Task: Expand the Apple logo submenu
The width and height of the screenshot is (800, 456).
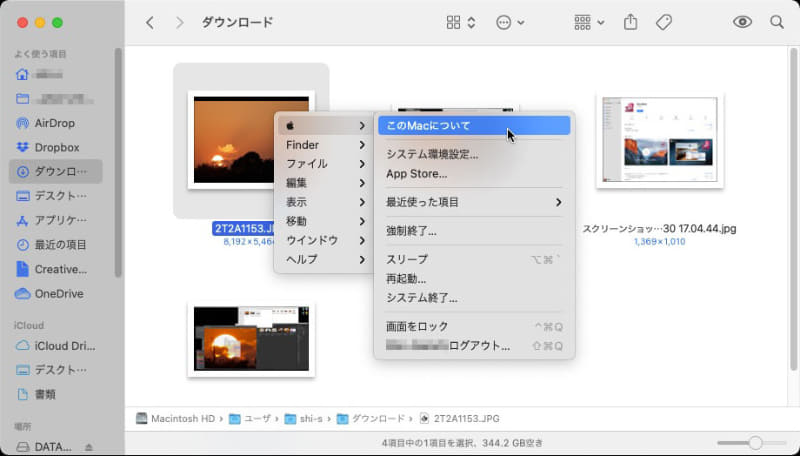Action: click(326, 125)
